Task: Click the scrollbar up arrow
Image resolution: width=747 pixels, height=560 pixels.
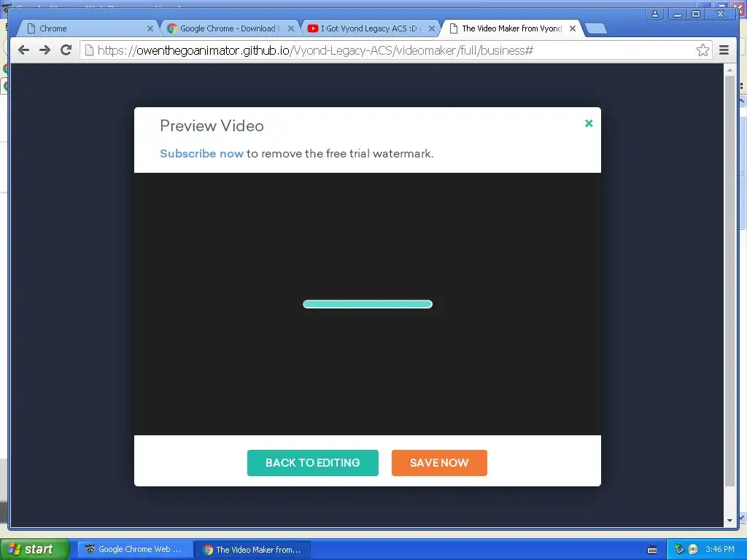Action: 729,70
